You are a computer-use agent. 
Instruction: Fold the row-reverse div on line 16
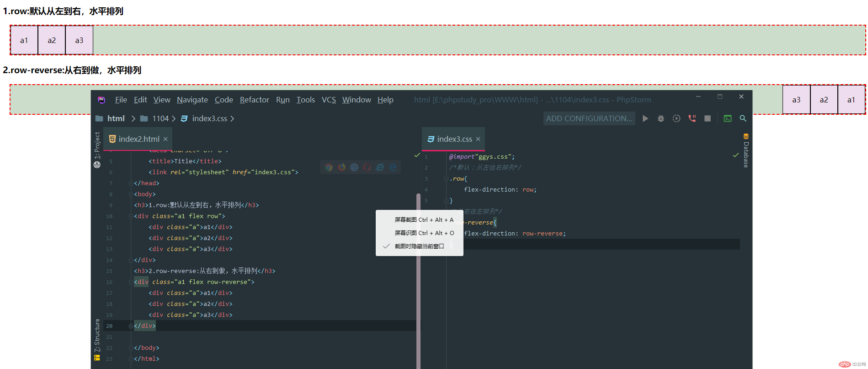tap(131, 282)
